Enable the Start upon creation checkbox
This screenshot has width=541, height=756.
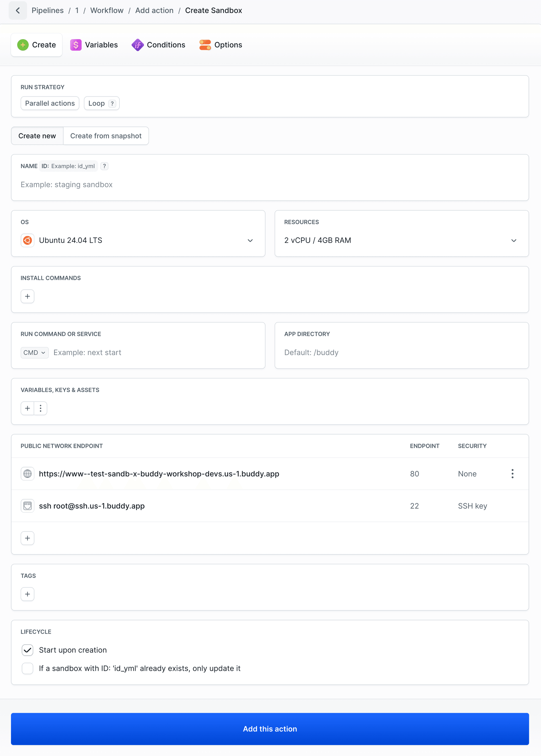click(x=27, y=650)
